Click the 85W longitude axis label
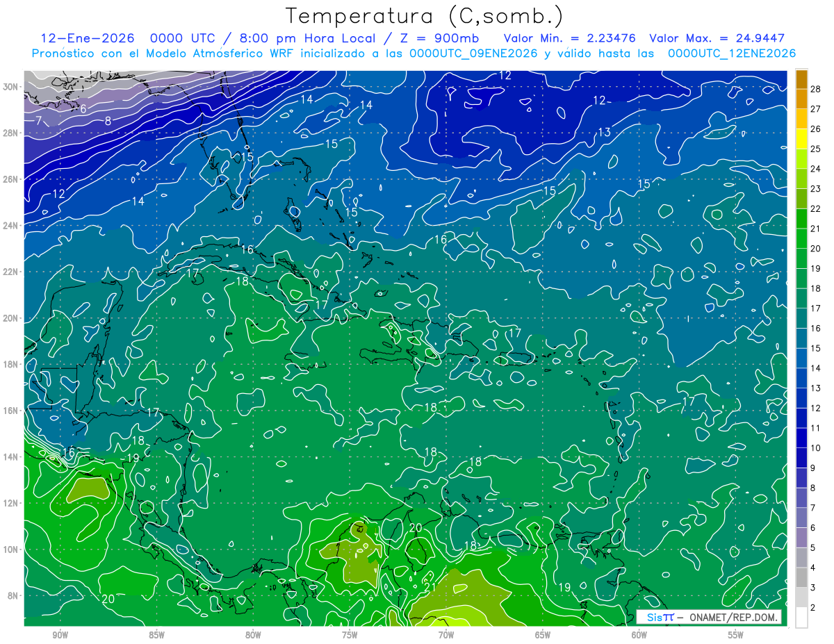The width and height of the screenshot is (834, 644). coord(156,635)
